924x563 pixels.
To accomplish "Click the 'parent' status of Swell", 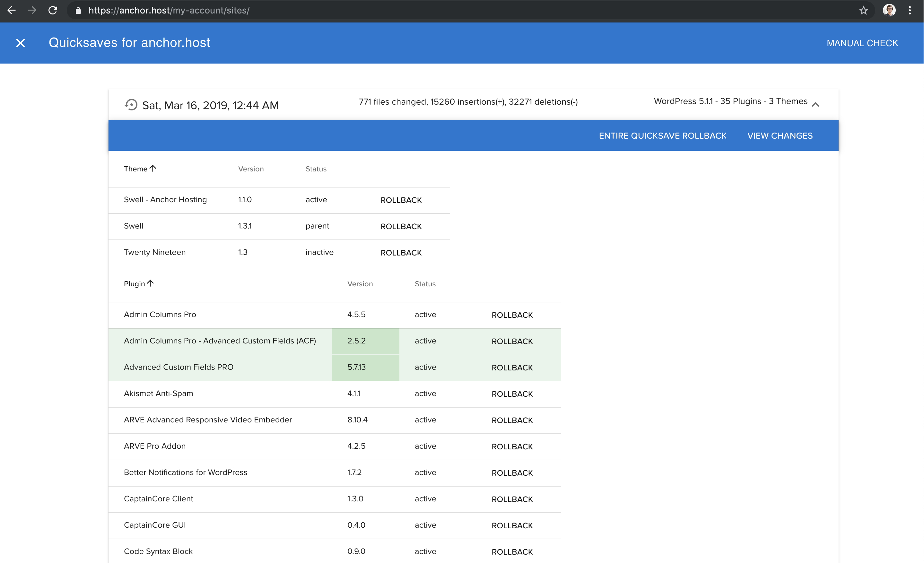I will [x=317, y=226].
